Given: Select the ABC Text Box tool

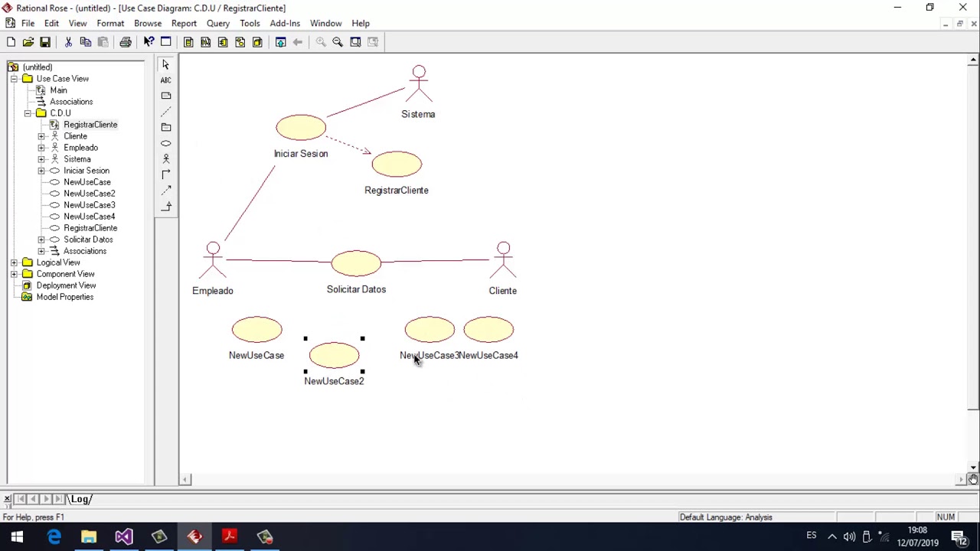Looking at the screenshot, I should click(166, 80).
